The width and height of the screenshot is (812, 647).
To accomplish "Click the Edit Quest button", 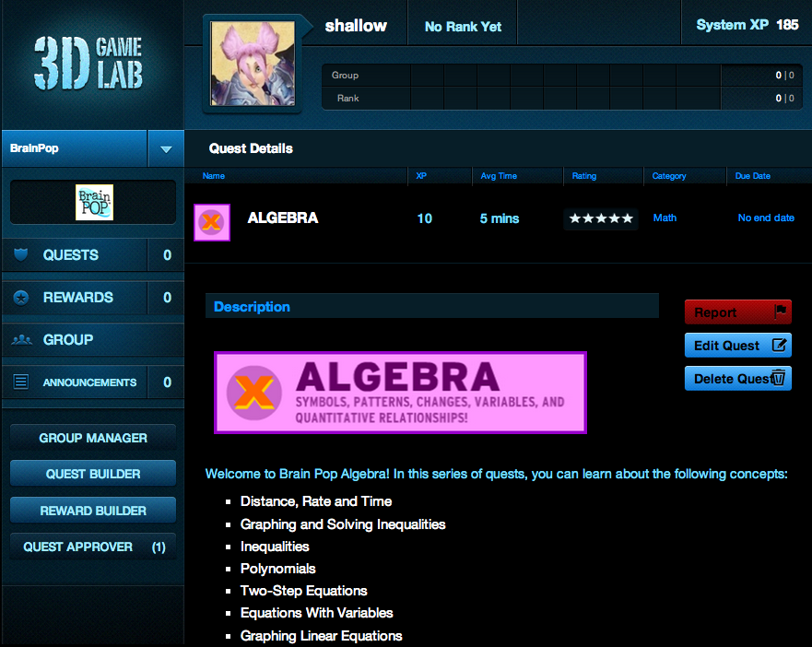I will [738, 346].
